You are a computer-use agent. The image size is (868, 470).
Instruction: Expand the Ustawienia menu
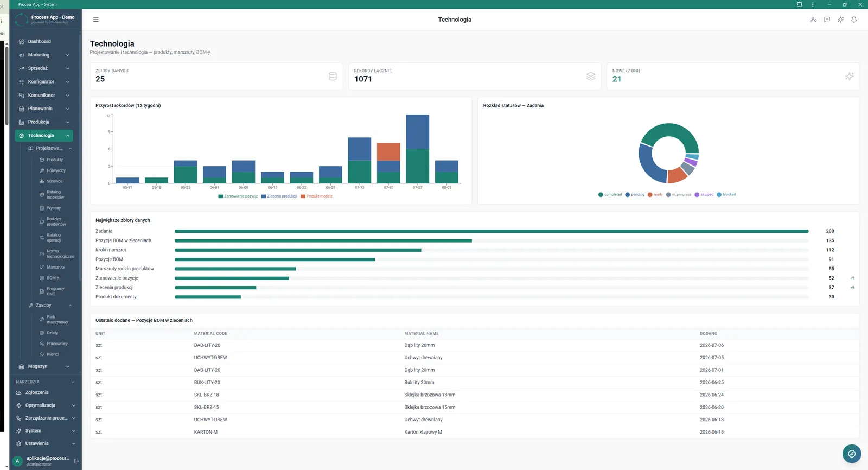click(45, 443)
